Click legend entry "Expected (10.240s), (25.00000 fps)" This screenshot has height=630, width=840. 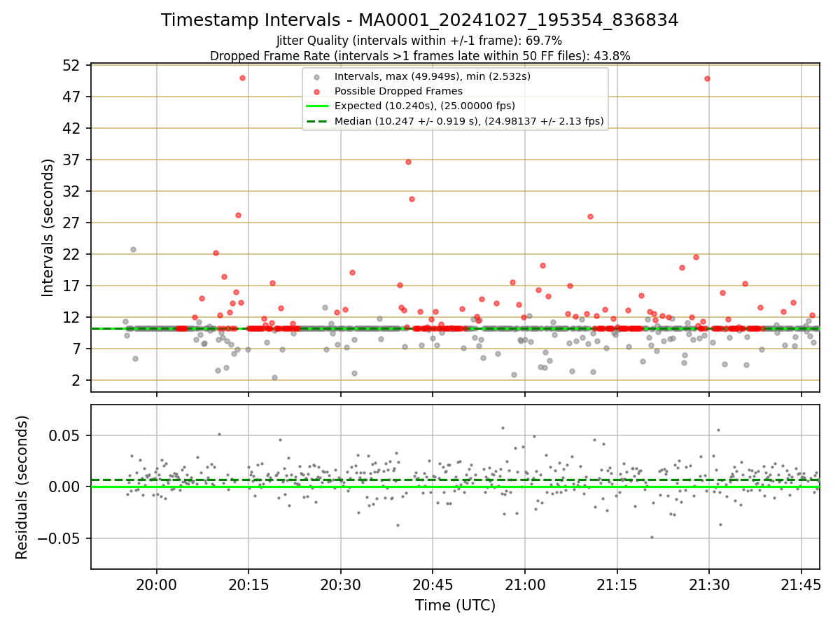(425, 106)
